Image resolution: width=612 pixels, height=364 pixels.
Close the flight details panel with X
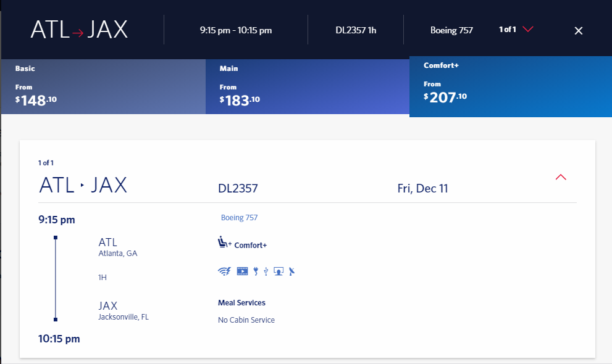(x=579, y=30)
